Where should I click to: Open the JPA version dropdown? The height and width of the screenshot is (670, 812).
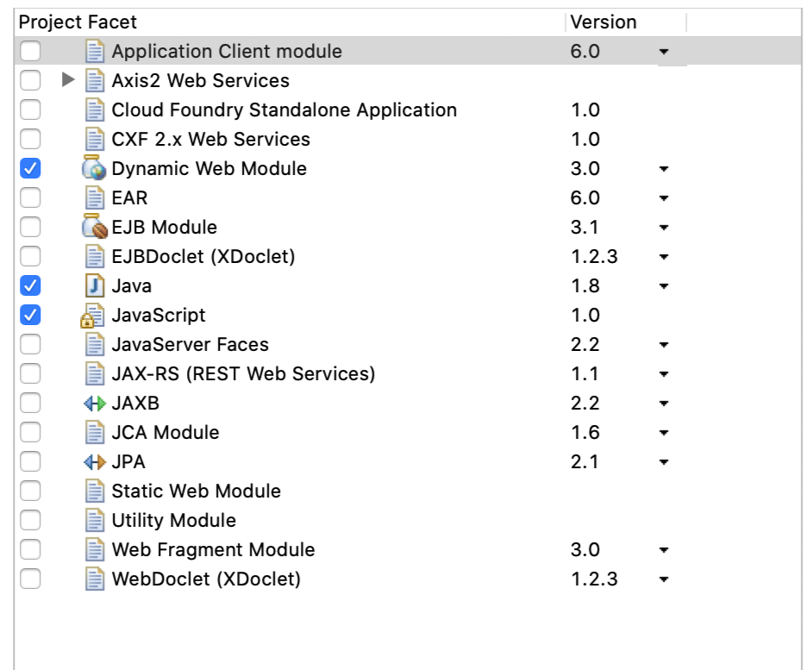point(664,462)
